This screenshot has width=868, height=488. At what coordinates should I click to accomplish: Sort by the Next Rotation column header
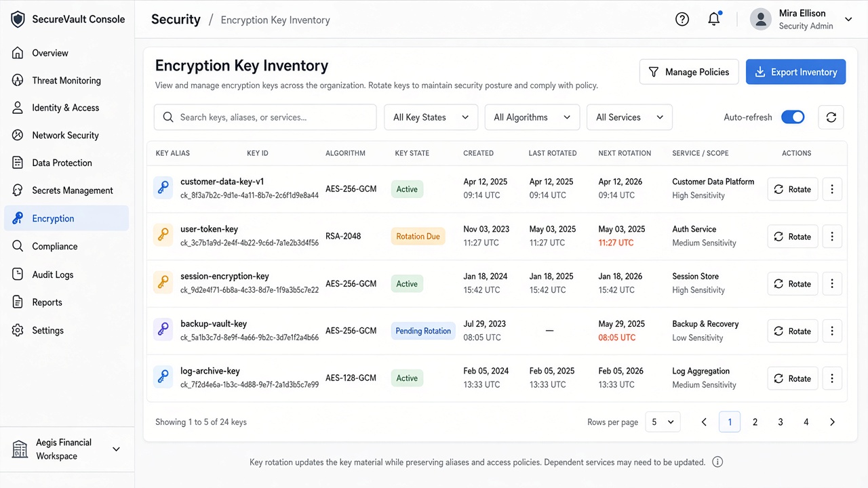click(625, 153)
